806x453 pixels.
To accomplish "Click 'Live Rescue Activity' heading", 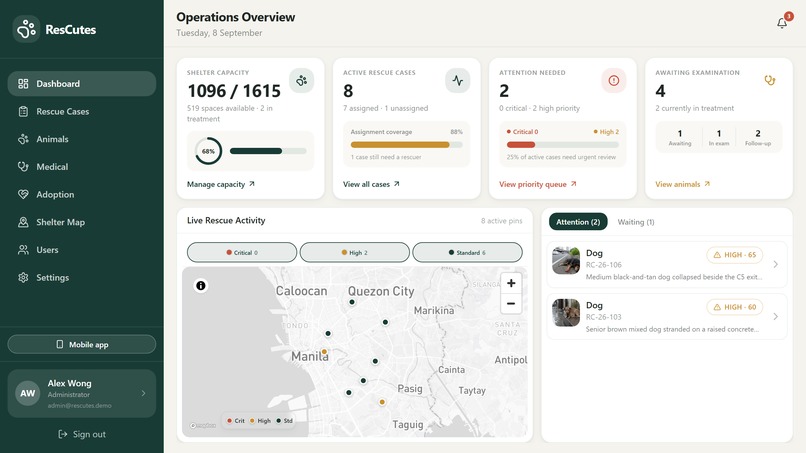I will 226,220.
